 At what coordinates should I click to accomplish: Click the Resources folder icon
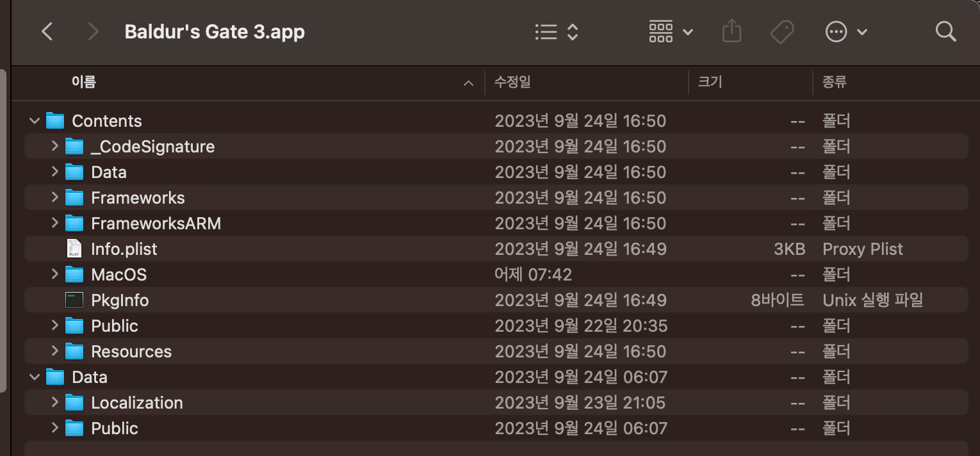(74, 352)
